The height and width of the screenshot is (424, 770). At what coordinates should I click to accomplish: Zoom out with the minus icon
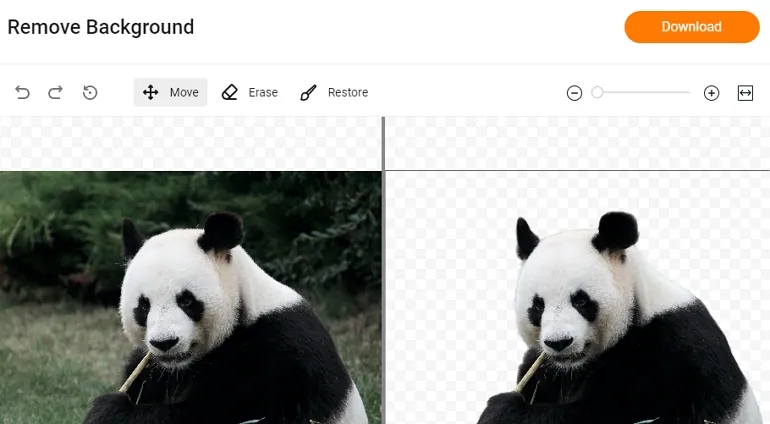click(x=574, y=93)
